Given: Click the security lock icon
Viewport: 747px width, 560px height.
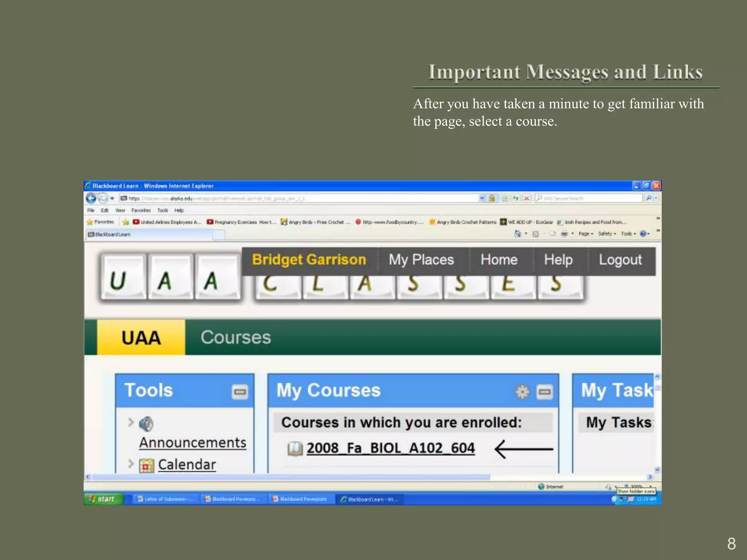Looking at the screenshot, I should click(x=492, y=198).
